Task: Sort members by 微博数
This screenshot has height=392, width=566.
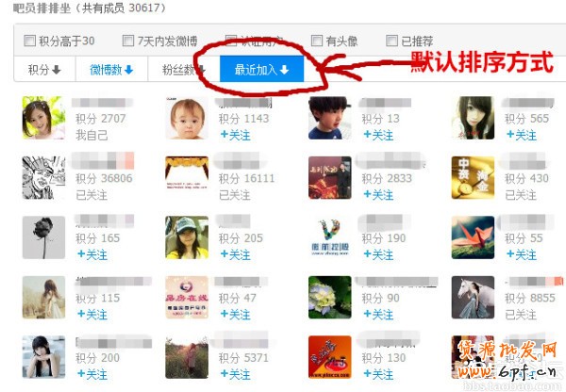Action: (x=111, y=69)
